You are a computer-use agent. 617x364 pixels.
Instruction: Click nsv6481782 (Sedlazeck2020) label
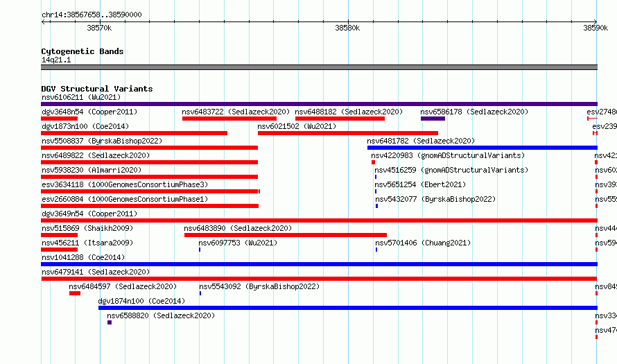pyautogui.click(x=421, y=141)
